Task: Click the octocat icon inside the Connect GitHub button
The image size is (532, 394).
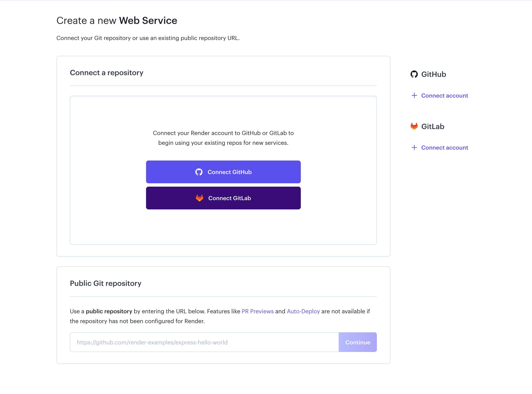Action: click(x=199, y=172)
